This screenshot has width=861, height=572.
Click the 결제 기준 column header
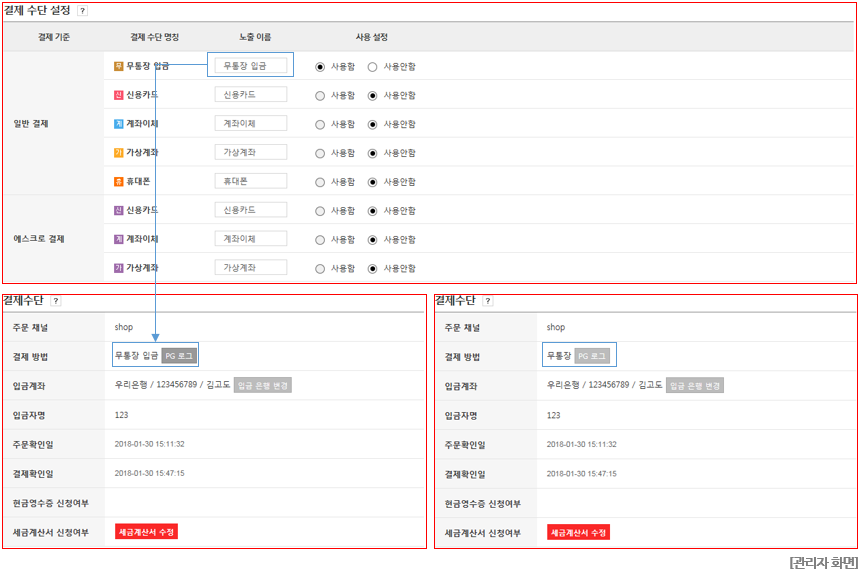54,37
